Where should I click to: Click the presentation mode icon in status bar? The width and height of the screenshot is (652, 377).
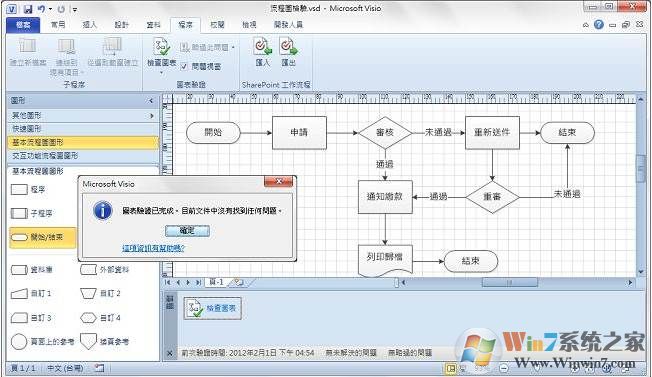tap(463, 368)
